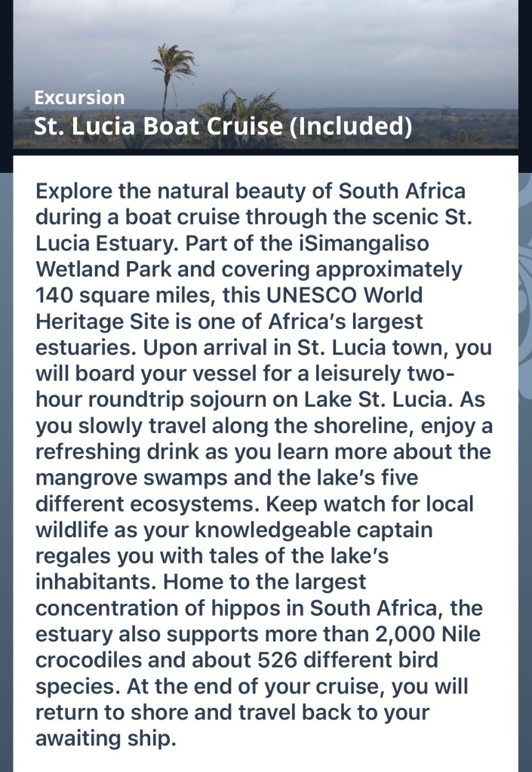Click the "Excursion" category label

[79, 97]
